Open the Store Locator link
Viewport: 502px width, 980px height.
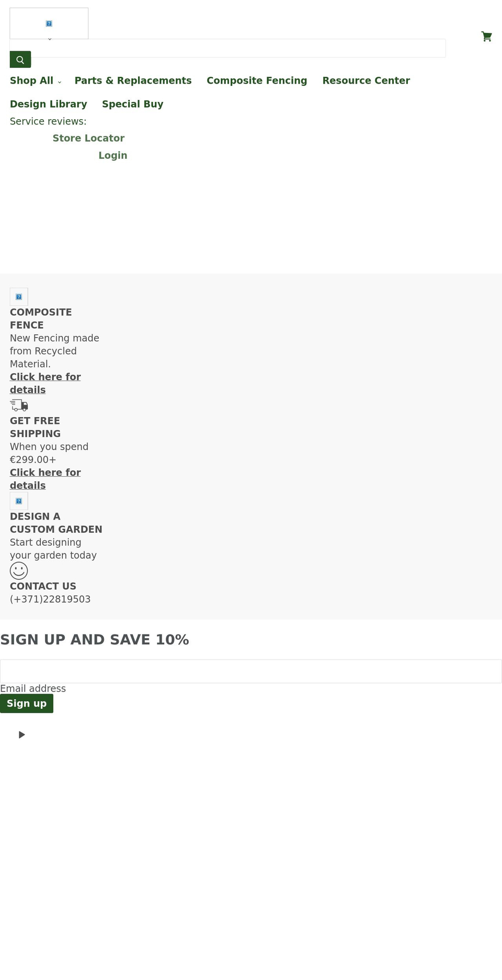88,138
